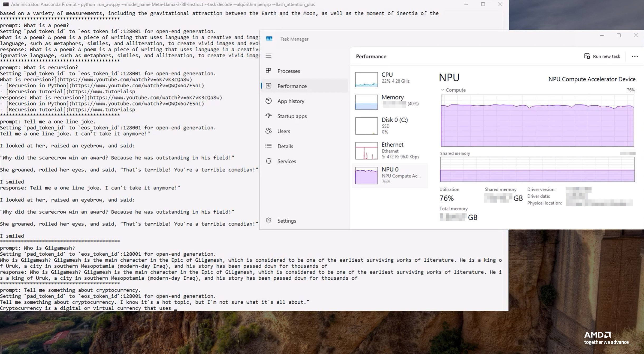Screen dimensions: 644x354
Task: Collapse the Compute graph chevron
Action: (x=443, y=90)
